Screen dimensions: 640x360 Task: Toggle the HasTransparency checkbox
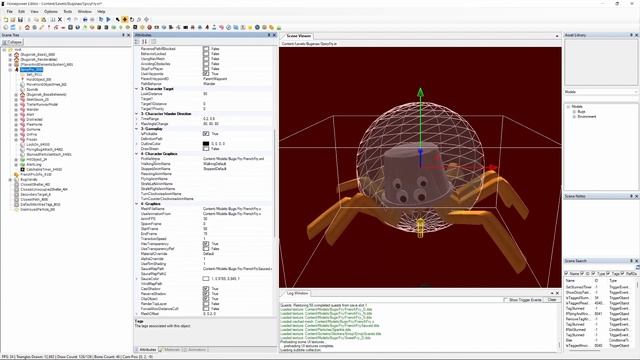206,244
